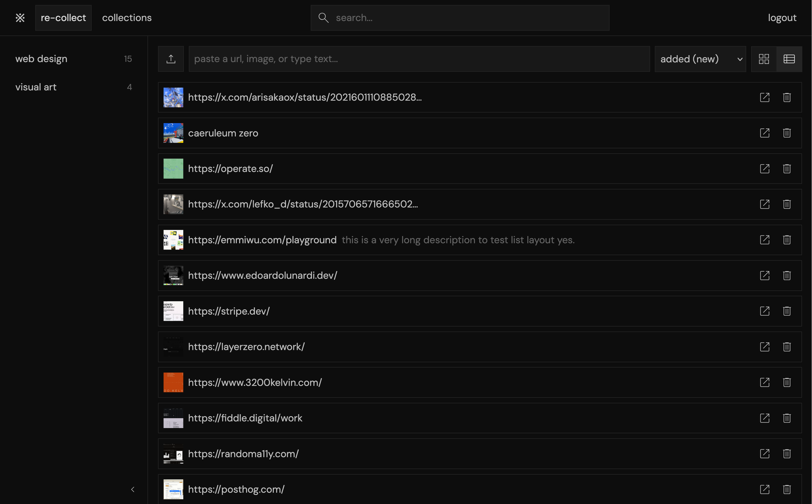Open the emmiwu.com/playground link

coord(262,240)
